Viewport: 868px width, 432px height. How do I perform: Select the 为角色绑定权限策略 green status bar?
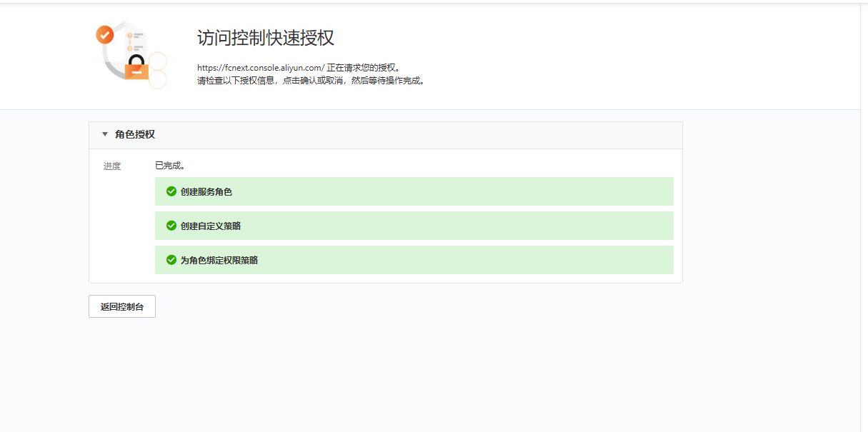(414, 260)
